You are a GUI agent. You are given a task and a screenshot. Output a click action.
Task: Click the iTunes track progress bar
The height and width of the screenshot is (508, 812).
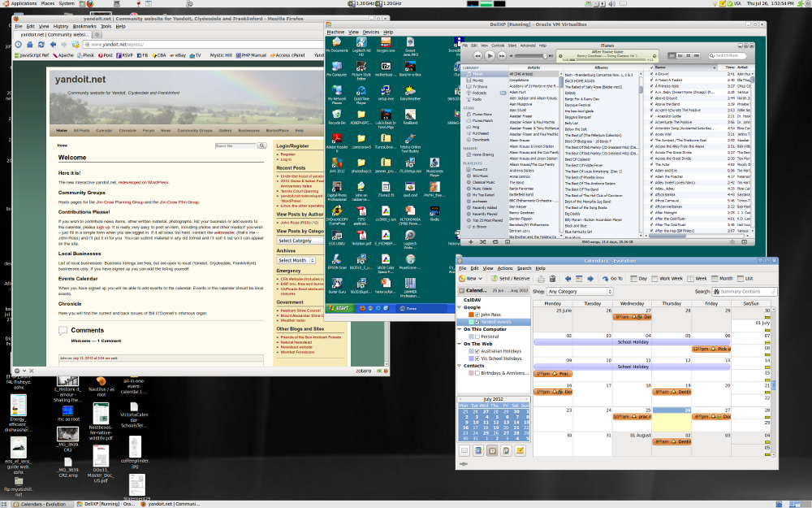click(607, 59)
